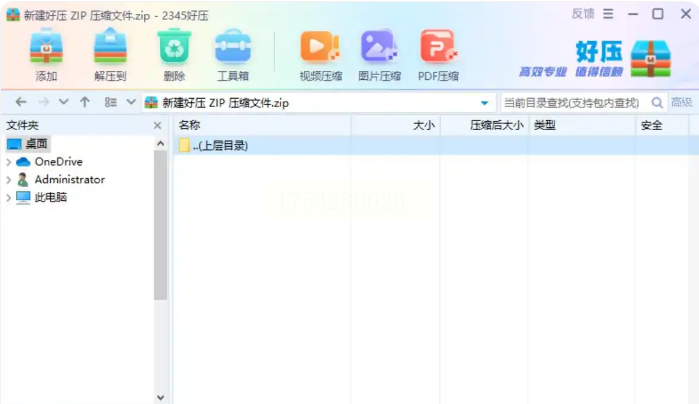The height and width of the screenshot is (404, 699).
Task: Open the hamburger main menu
Action: [x=608, y=14]
